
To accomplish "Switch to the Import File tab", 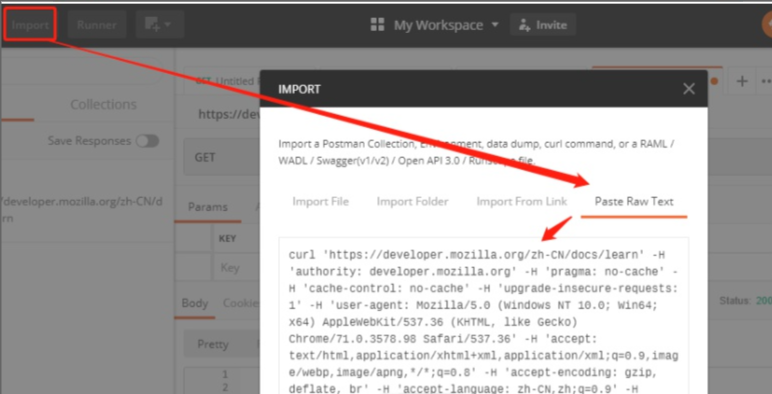I will (x=321, y=201).
